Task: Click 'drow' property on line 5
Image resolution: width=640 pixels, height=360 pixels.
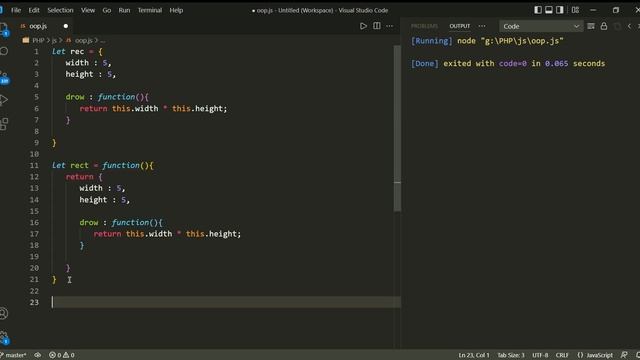Action: (75, 97)
